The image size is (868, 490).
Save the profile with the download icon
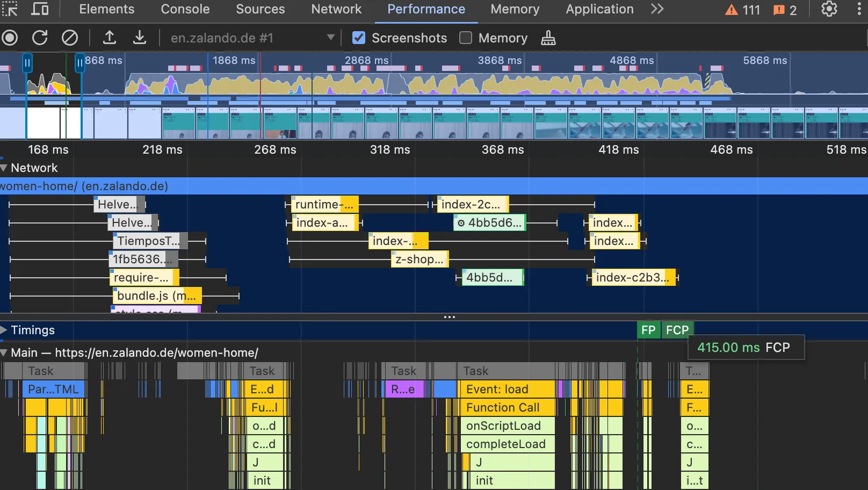click(140, 38)
